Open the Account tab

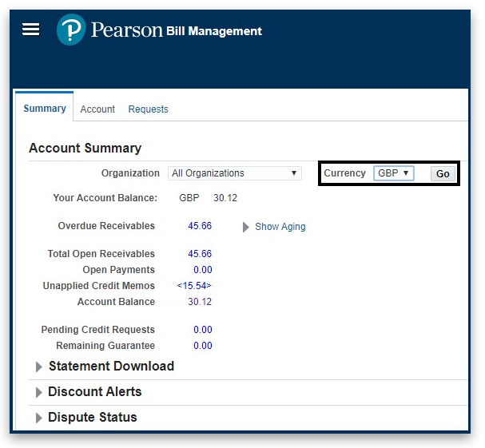97,109
